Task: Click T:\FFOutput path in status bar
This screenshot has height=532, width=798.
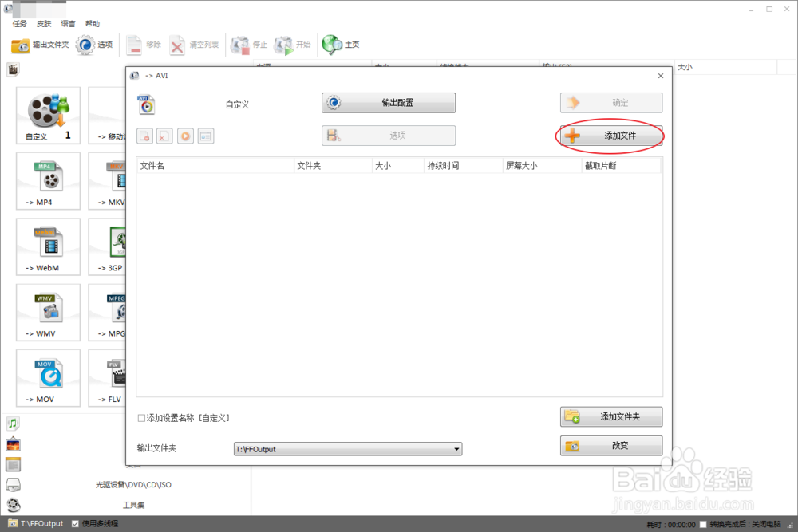Action: click(41, 523)
